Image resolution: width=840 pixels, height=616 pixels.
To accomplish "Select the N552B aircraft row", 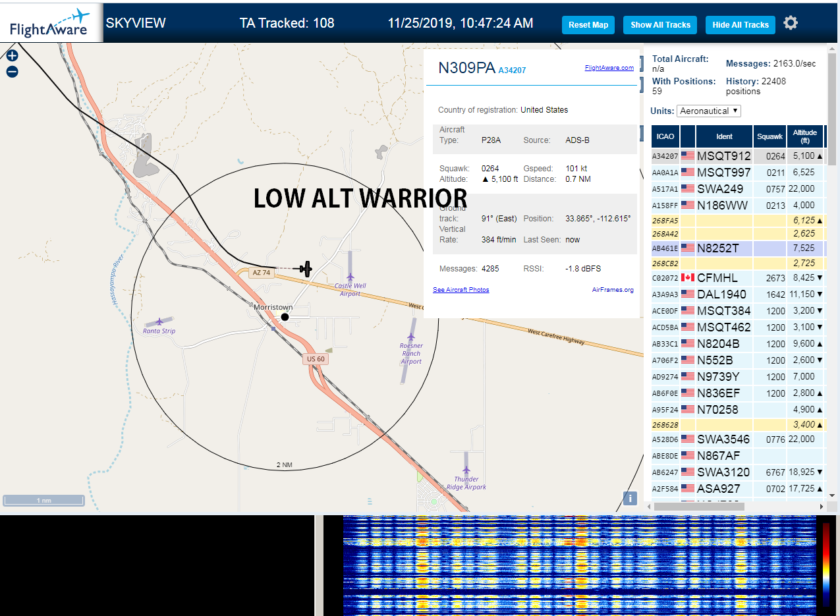I will 737,360.
